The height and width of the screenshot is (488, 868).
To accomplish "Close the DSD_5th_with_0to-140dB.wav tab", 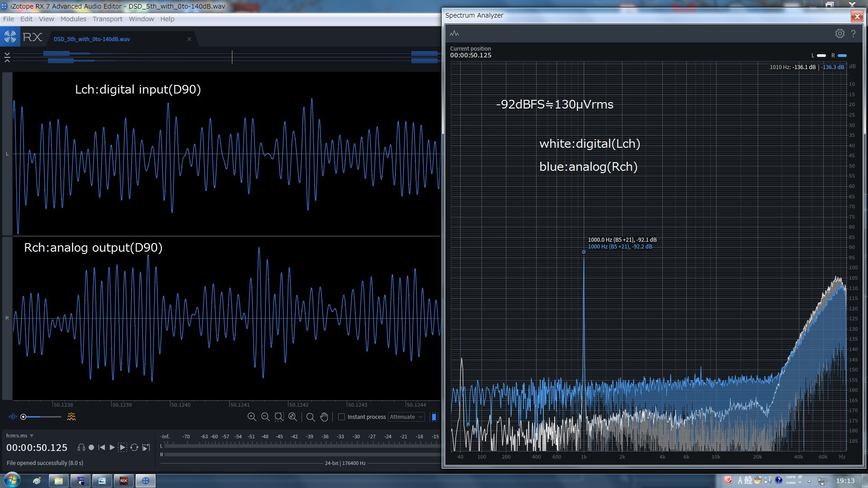I will tap(189, 39).
